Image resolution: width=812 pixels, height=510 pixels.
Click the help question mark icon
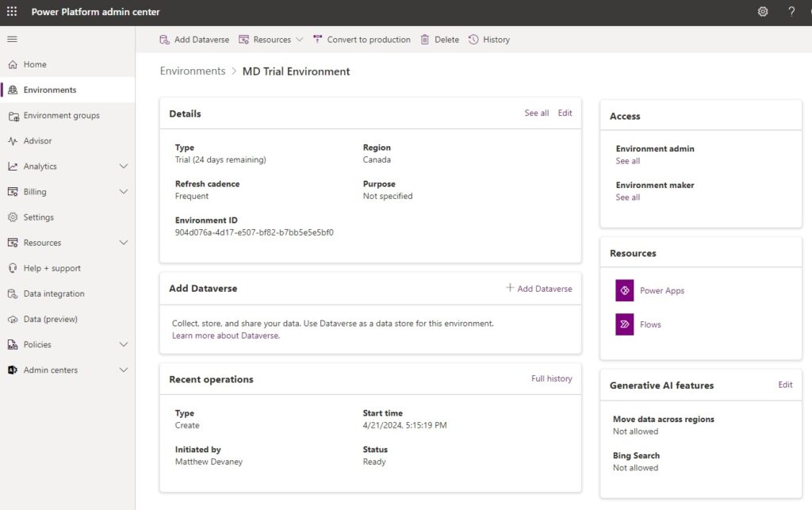point(791,11)
